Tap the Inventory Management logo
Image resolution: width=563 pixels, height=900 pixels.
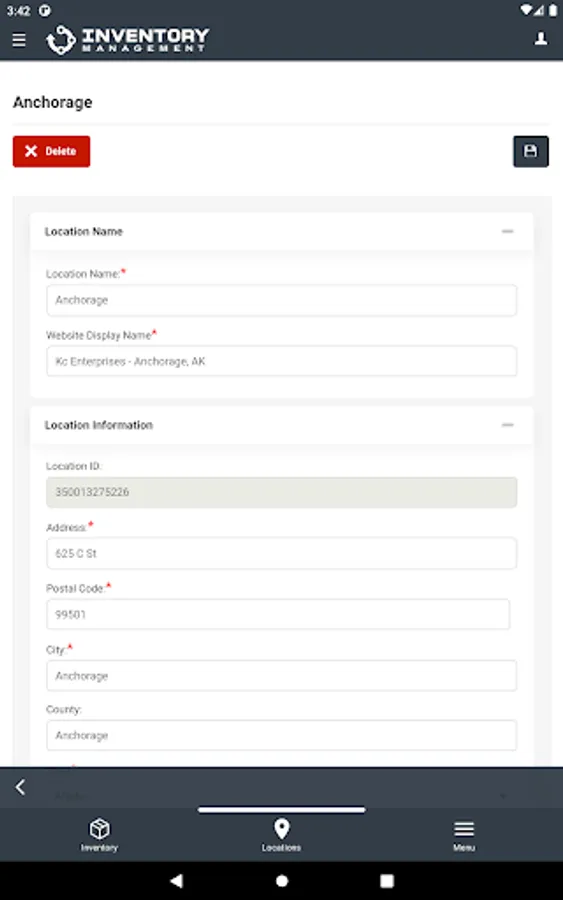click(x=127, y=40)
